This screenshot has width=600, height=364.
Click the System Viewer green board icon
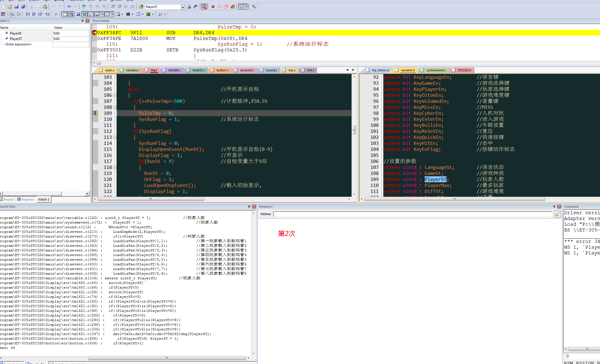[x=148, y=14]
